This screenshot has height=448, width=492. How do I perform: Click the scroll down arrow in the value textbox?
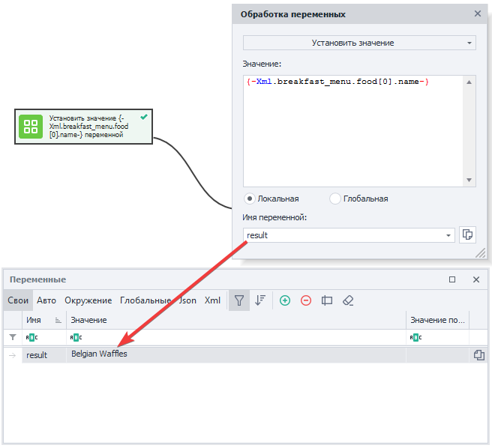tap(469, 181)
